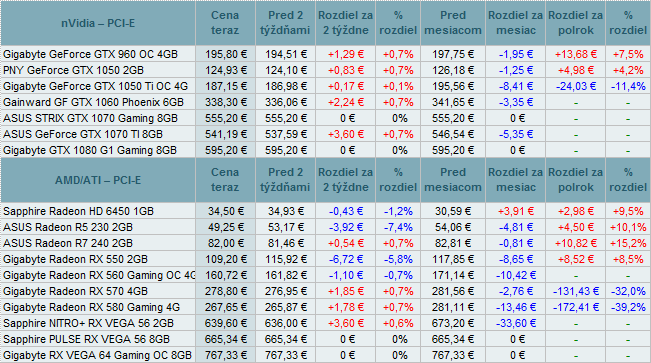Click the 195,80 € current price cell
Screen dimensions: 651x363
(x=225, y=54)
